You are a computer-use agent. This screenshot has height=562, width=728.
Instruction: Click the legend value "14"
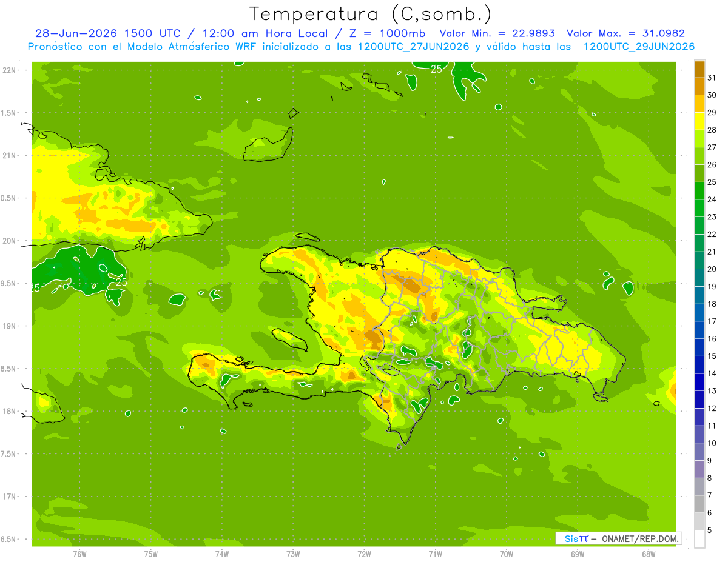(x=712, y=373)
